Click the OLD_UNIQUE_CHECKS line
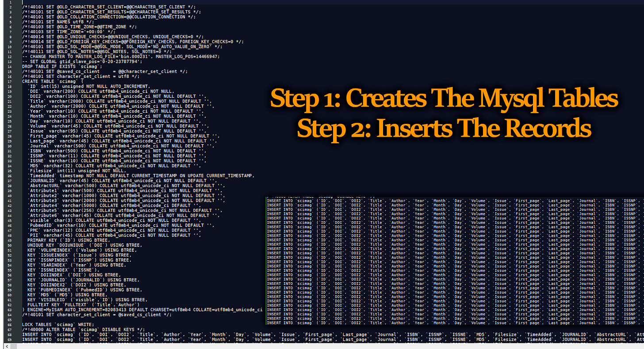The height and width of the screenshot is (349, 644). point(113,37)
